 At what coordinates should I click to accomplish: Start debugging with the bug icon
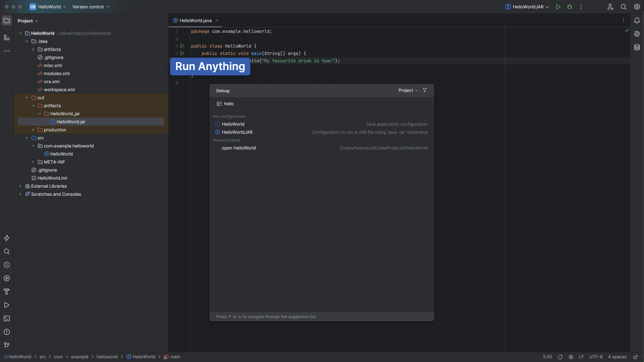pyautogui.click(x=570, y=7)
